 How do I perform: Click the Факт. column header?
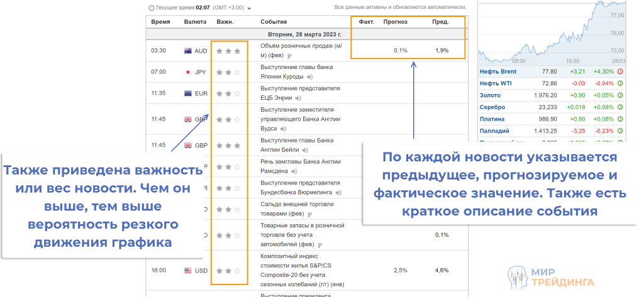(x=367, y=22)
